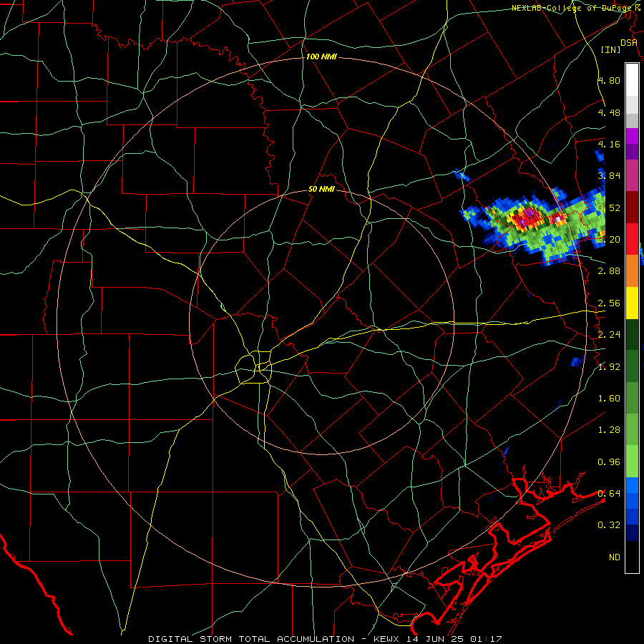This screenshot has height=644, width=644.
Task: Click the 50 NMI range ring label
Action: click(x=321, y=189)
